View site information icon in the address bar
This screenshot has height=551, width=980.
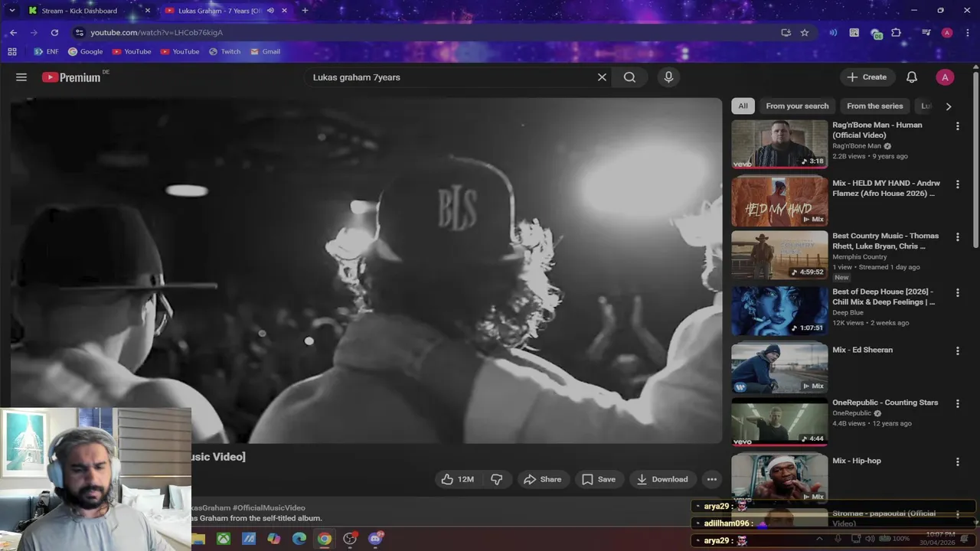pos(79,33)
